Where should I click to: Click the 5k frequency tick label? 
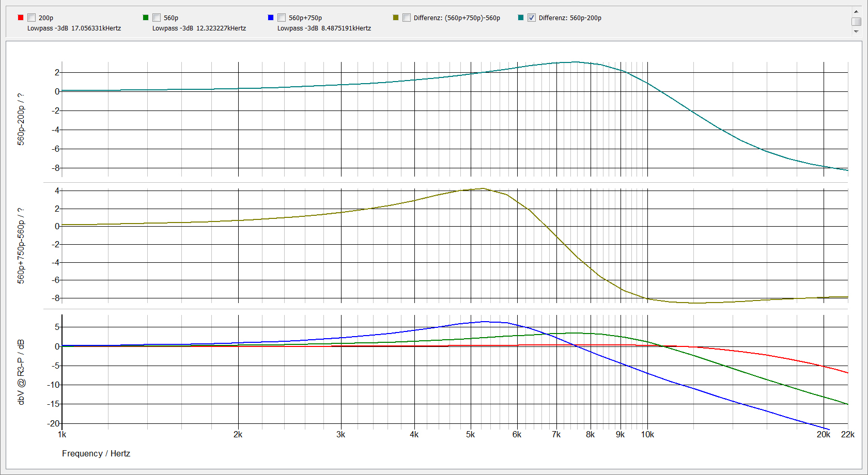(471, 435)
